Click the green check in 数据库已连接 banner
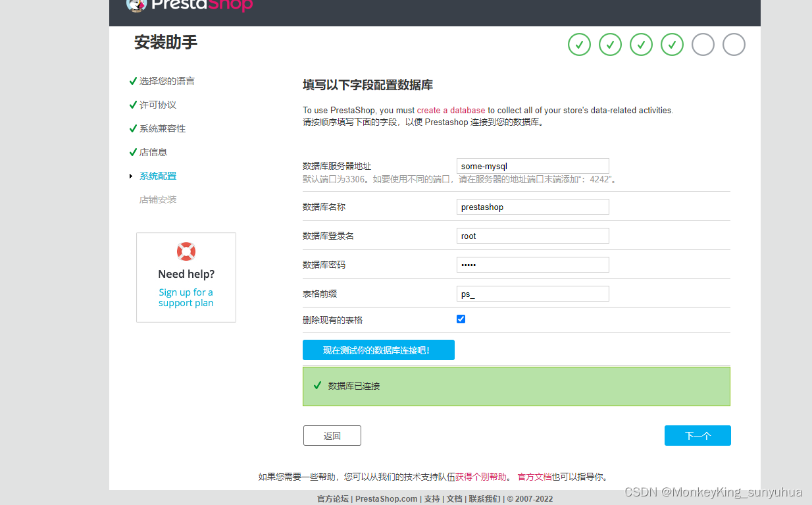This screenshot has width=812, height=505. click(317, 385)
